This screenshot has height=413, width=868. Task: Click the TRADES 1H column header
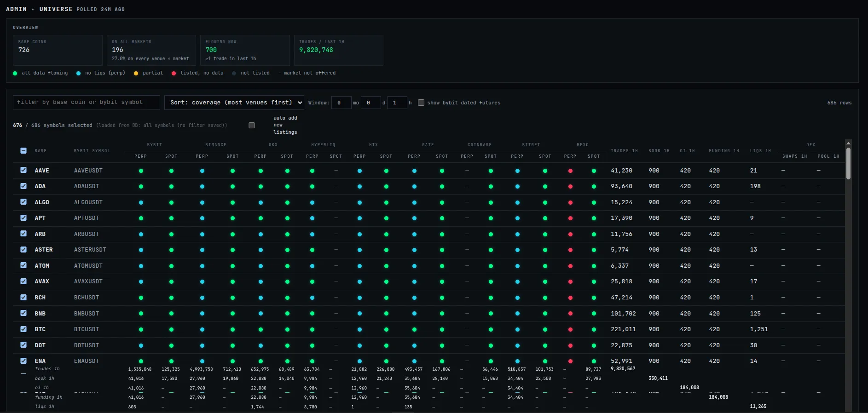point(624,151)
